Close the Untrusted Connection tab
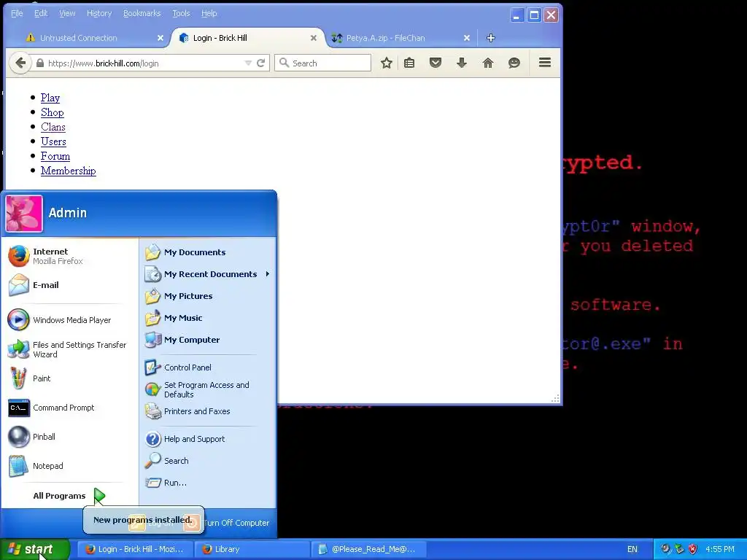The image size is (747, 560). tap(160, 38)
